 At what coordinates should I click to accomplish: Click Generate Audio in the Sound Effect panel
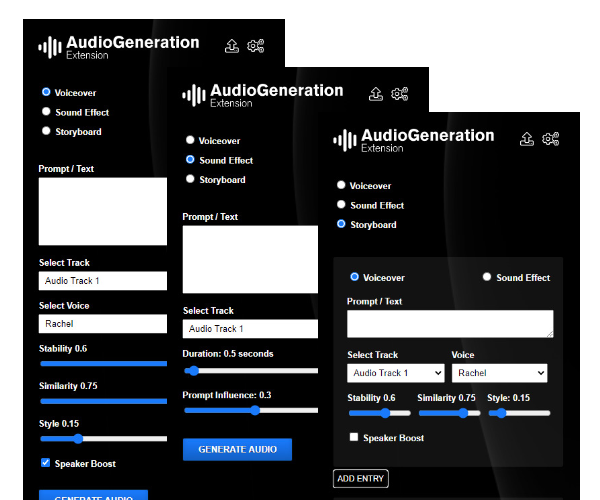click(237, 450)
